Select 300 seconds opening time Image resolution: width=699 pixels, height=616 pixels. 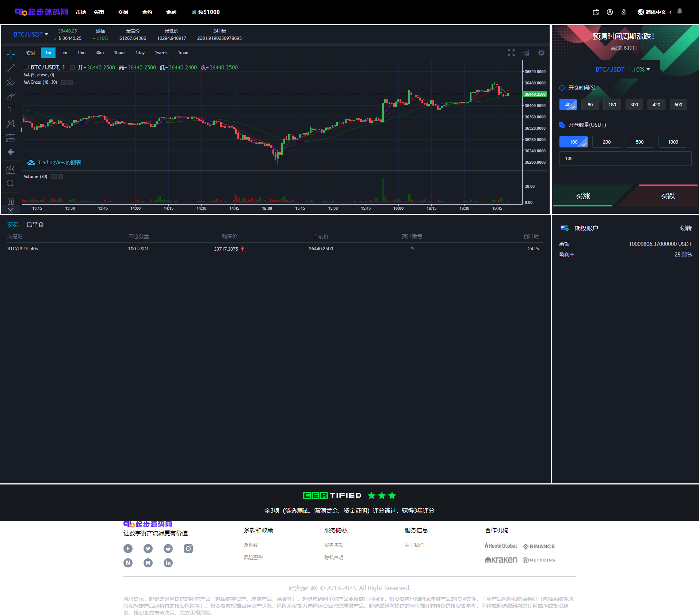(x=634, y=104)
